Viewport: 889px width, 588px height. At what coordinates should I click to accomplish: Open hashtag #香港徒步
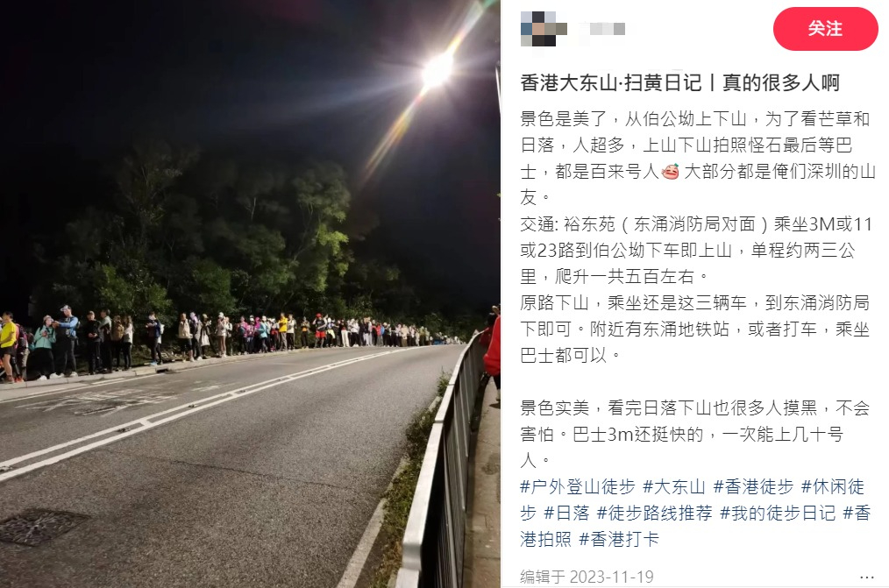[x=753, y=486]
